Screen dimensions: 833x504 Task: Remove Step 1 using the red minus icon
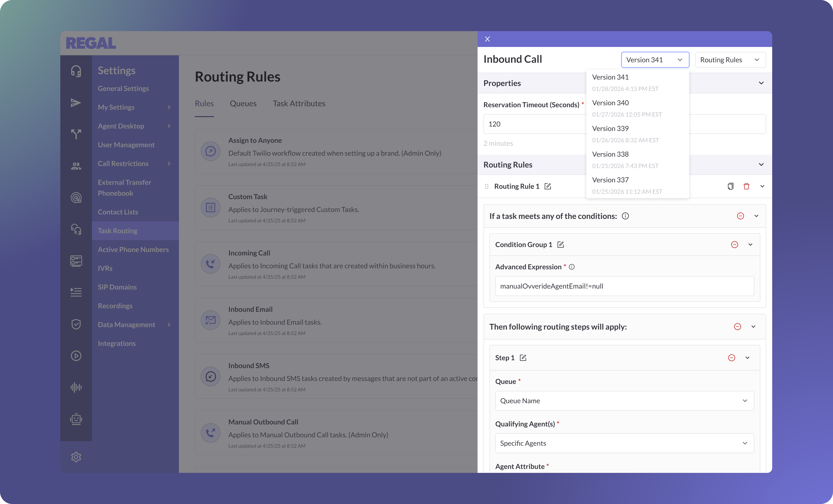click(731, 358)
